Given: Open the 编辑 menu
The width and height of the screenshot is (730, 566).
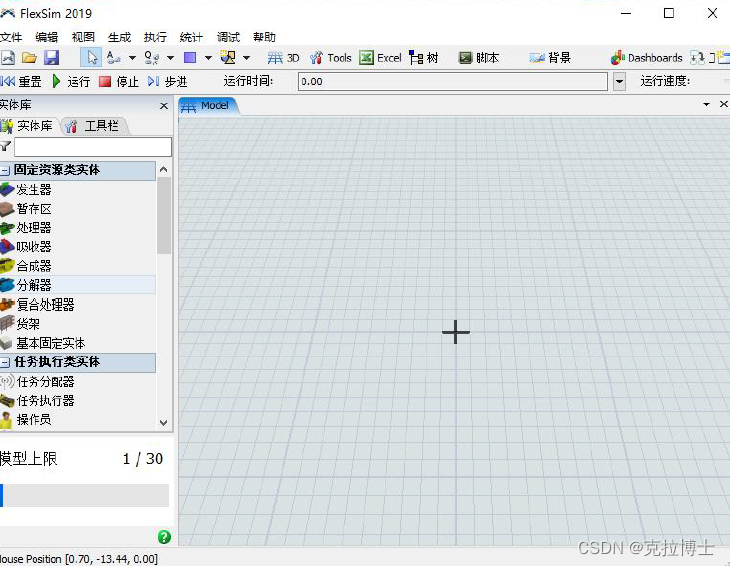Looking at the screenshot, I should click(x=47, y=37).
